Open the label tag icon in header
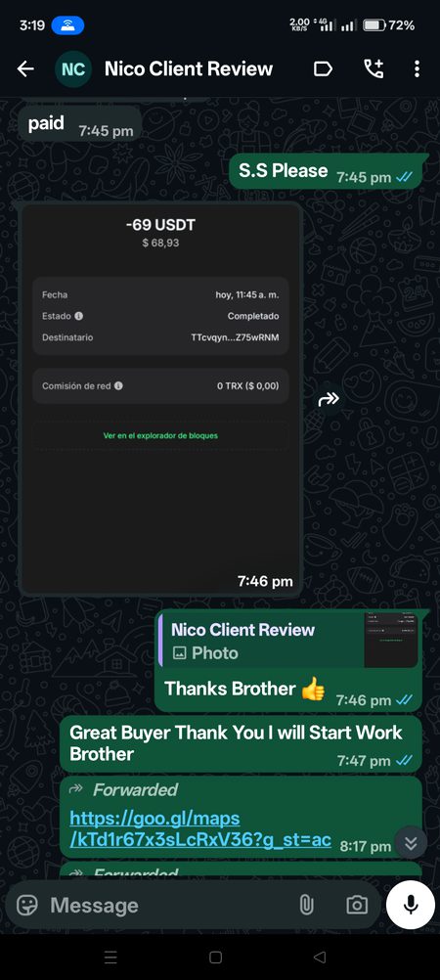Screen dimensions: 440x980 (323, 68)
